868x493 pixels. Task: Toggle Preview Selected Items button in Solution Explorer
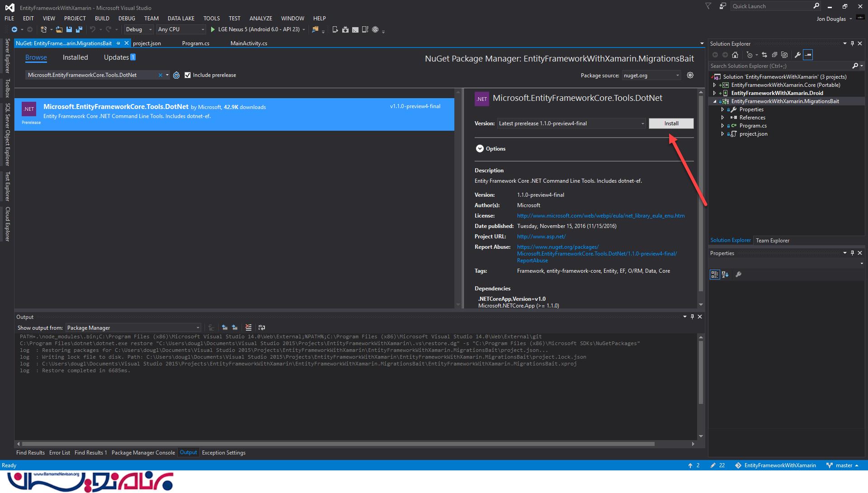coord(808,55)
